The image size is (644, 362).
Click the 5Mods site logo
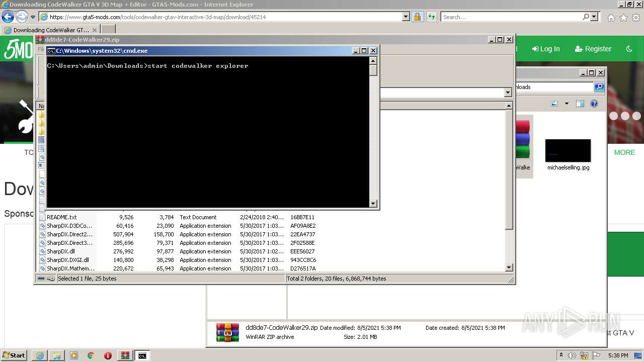[18, 49]
